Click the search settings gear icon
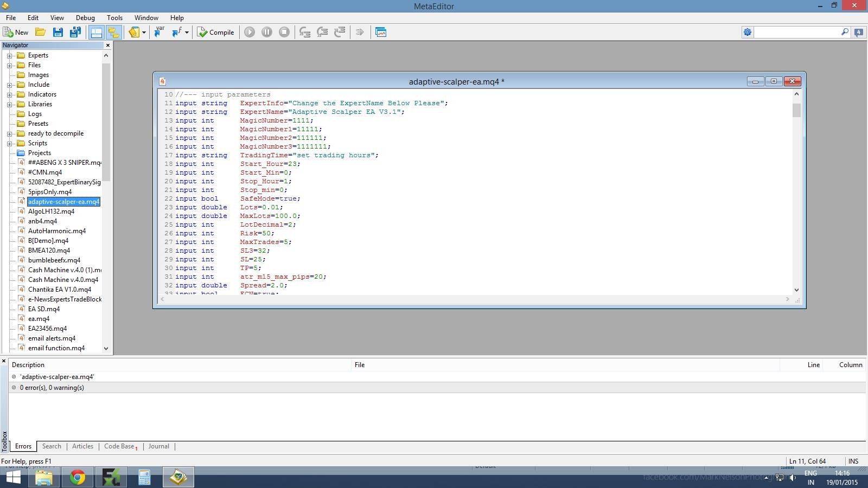868x488 pixels. tap(748, 33)
